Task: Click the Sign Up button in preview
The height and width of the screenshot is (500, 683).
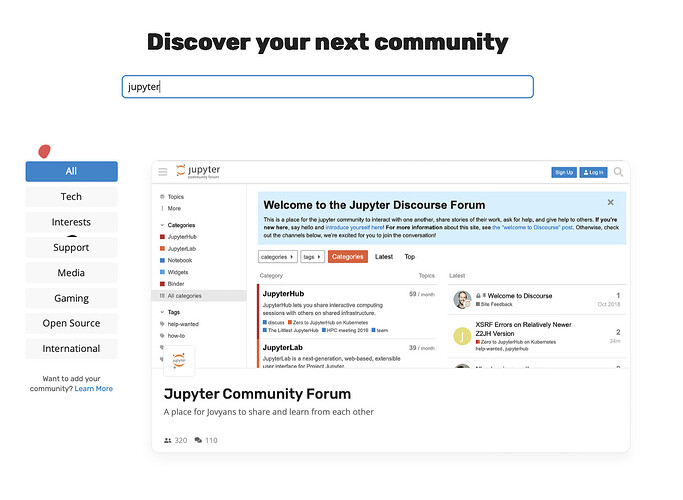Action: point(564,172)
